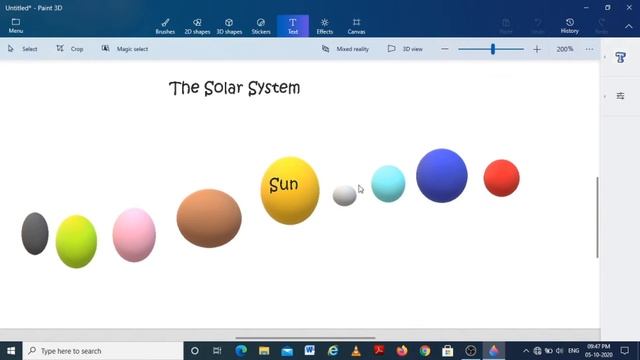The height and width of the screenshot is (360, 640).
Task: Open Internet Explorer from the taskbar
Action: (x=333, y=351)
